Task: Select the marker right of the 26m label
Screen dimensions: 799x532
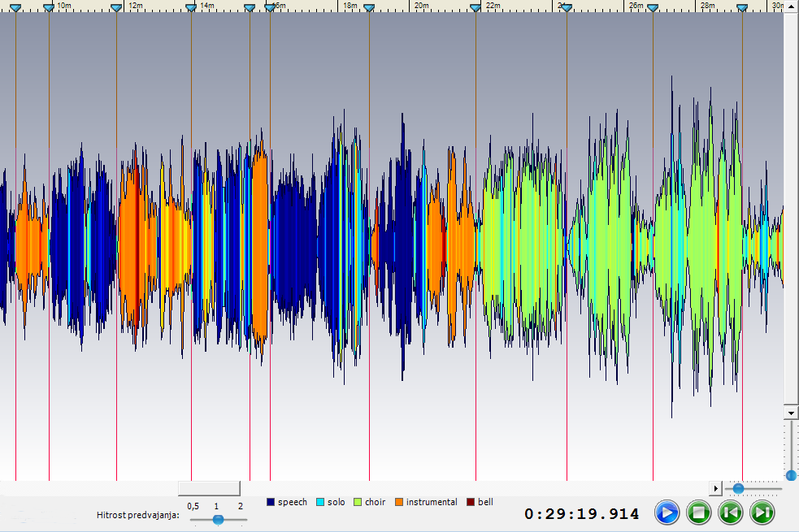Action: click(x=653, y=8)
